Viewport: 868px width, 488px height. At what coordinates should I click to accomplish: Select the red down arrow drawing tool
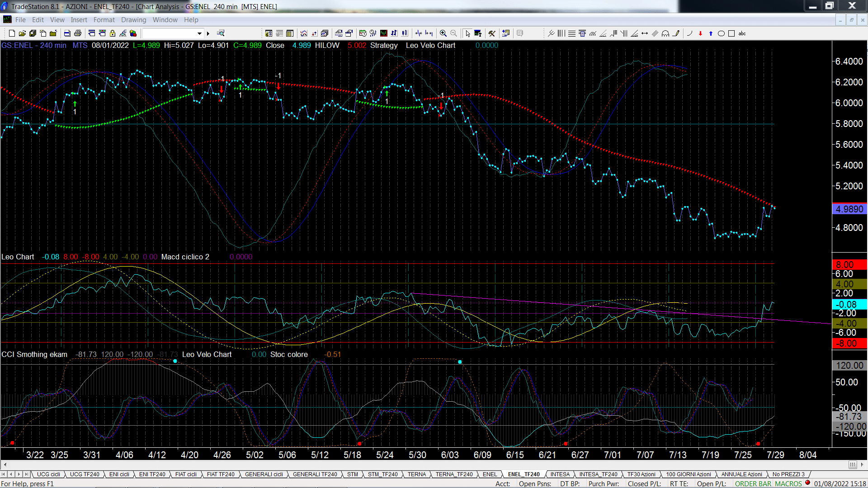point(700,33)
